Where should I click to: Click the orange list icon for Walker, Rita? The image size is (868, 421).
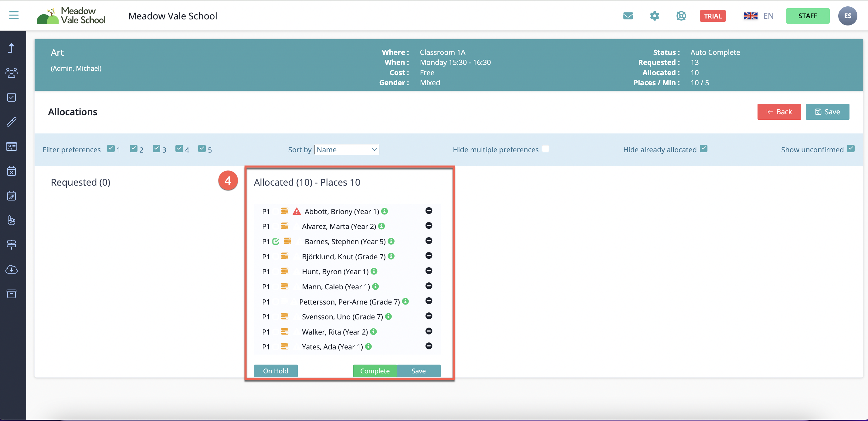(285, 332)
